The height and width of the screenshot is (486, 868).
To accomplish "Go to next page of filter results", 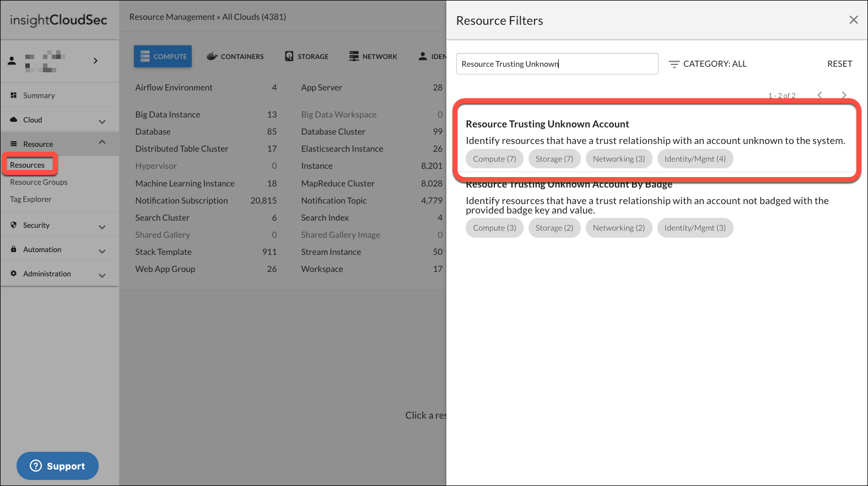I will [x=844, y=95].
